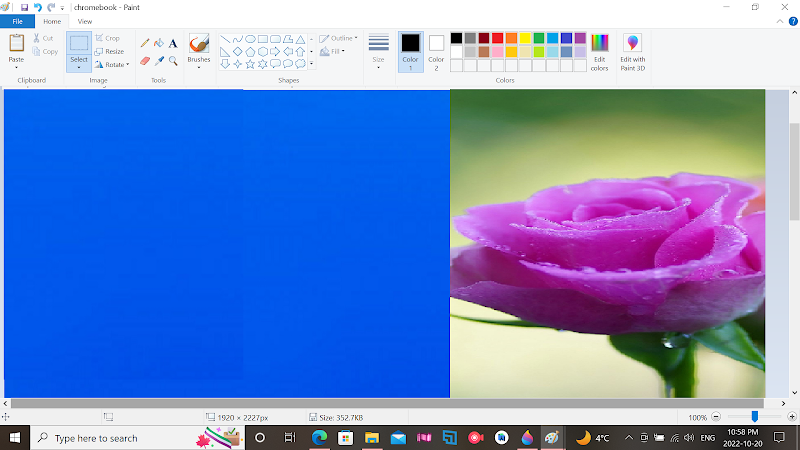Open Edit with Paint 3D
The image size is (800, 450).
pyautogui.click(x=632, y=50)
